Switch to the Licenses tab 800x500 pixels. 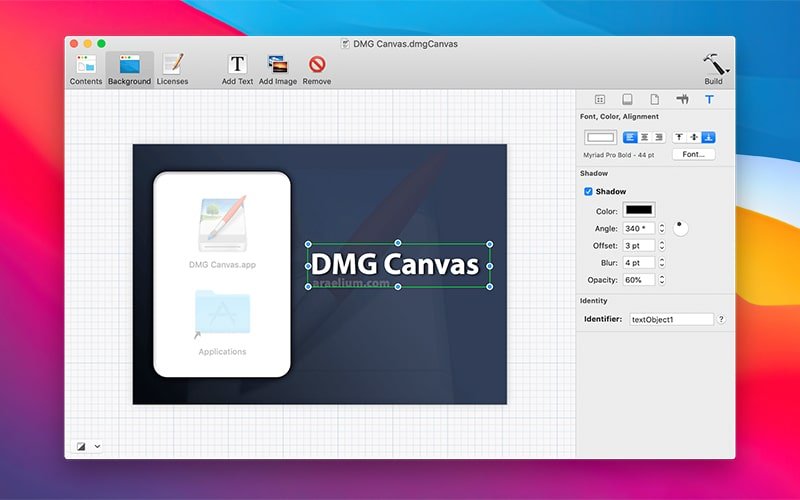click(x=172, y=68)
